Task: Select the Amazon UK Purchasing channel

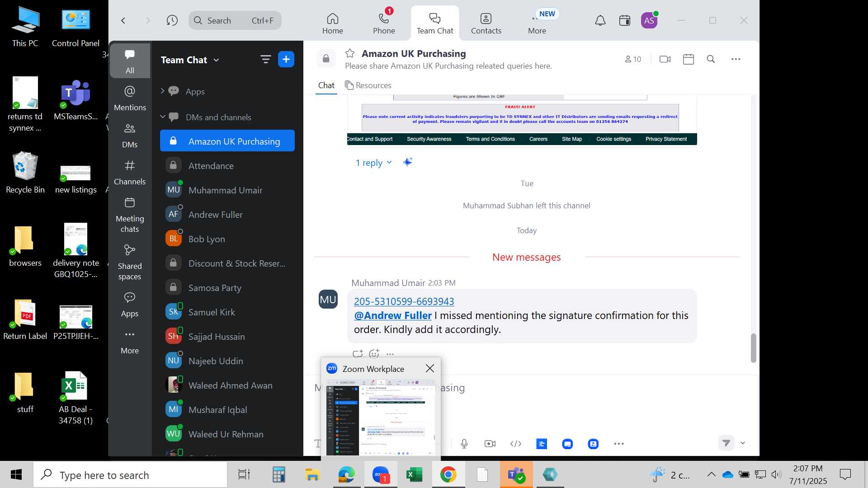Action: pos(227,141)
